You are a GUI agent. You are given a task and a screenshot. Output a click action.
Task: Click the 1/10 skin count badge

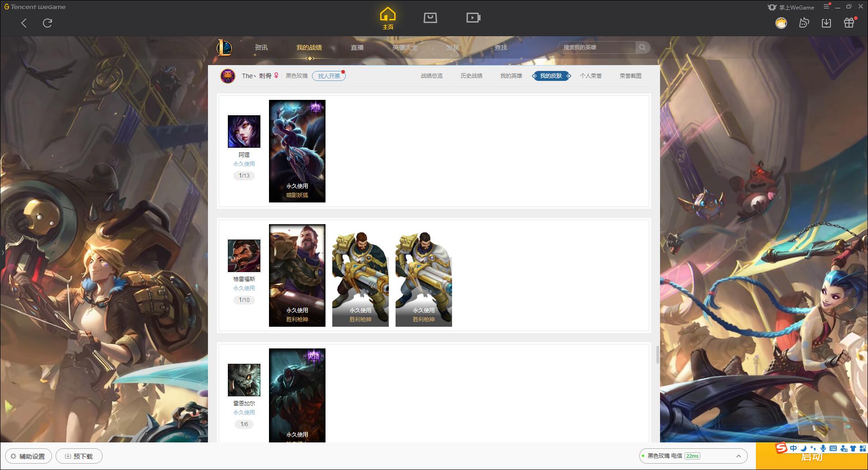coord(244,300)
